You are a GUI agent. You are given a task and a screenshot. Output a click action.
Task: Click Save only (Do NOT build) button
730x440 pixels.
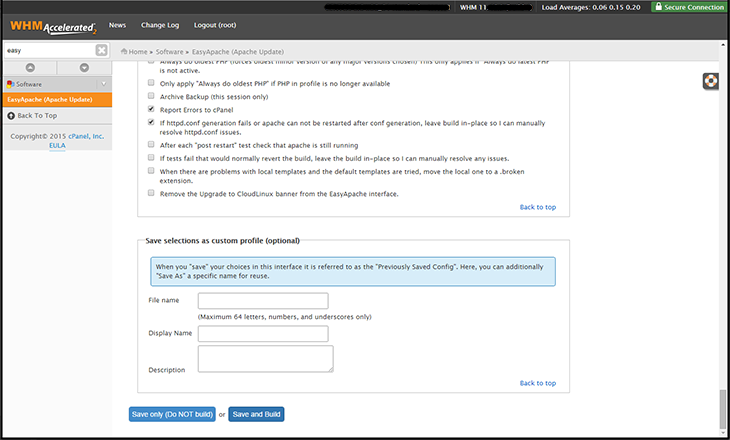point(172,414)
